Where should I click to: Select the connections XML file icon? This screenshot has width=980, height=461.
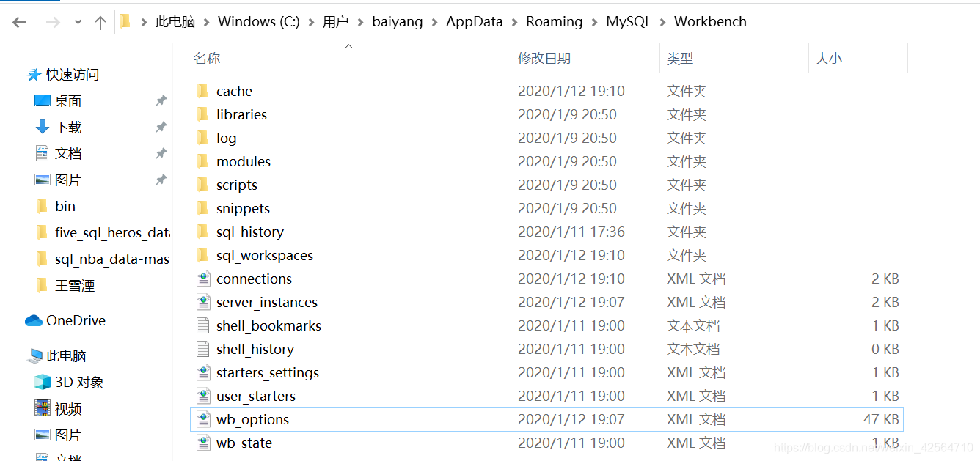203,279
